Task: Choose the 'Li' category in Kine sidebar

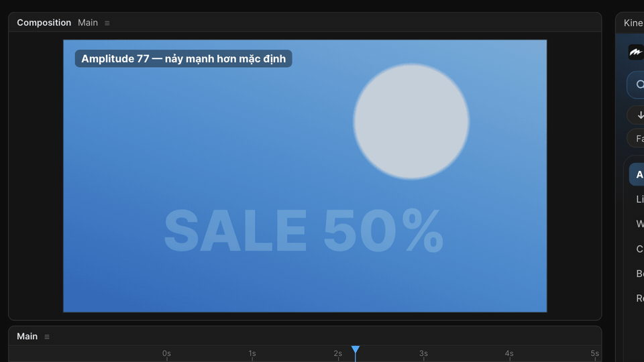Action: pos(639,199)
